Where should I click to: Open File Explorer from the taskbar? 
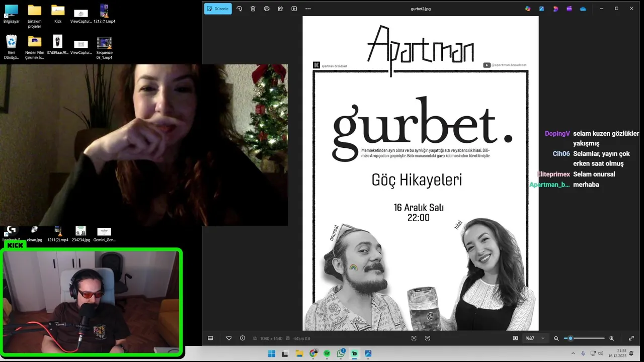(x=299, y=353)
